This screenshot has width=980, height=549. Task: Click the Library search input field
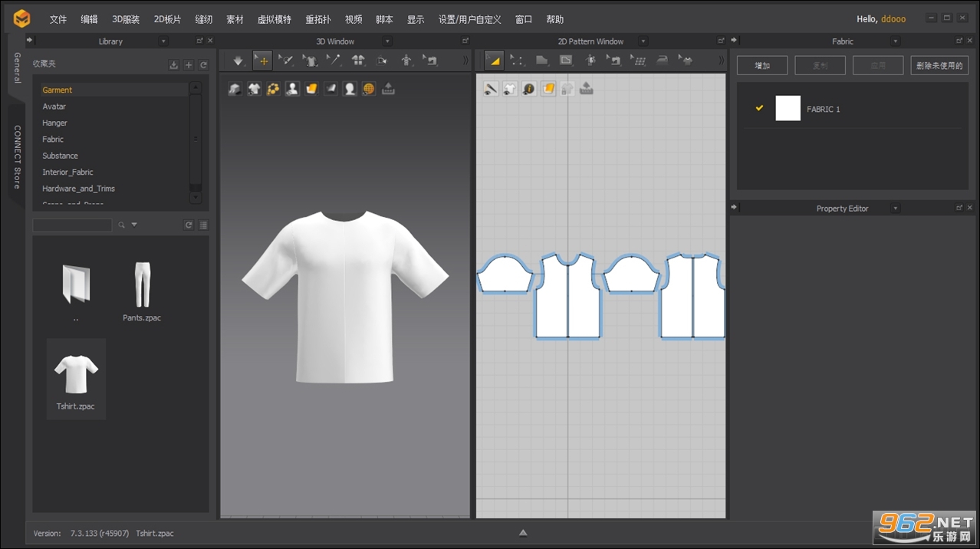click(72, 225)
